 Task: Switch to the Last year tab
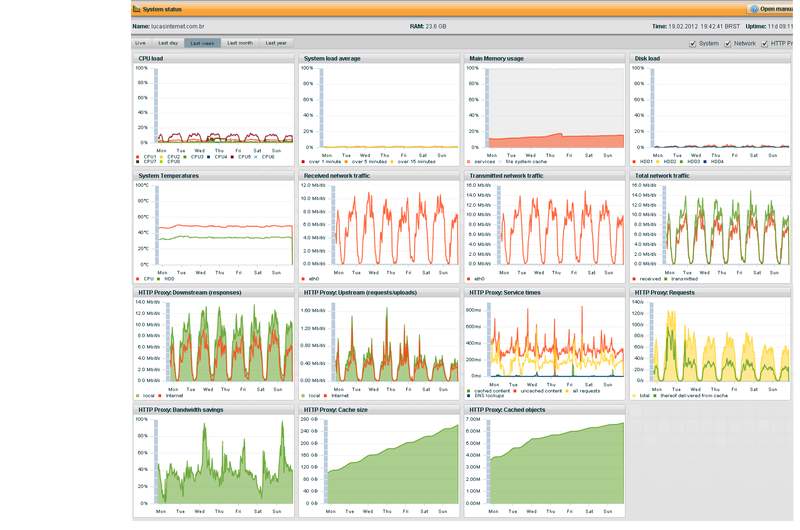[276, 43]
